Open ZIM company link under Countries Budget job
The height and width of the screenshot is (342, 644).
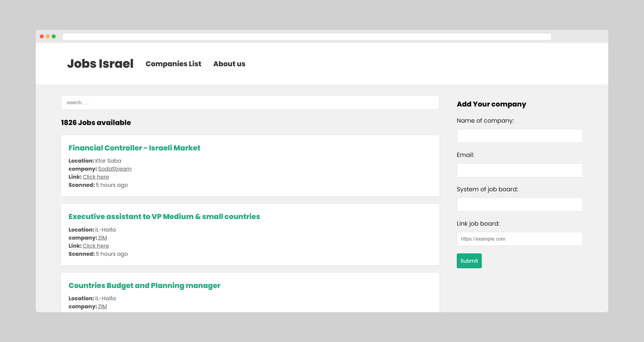pos(103,306)
